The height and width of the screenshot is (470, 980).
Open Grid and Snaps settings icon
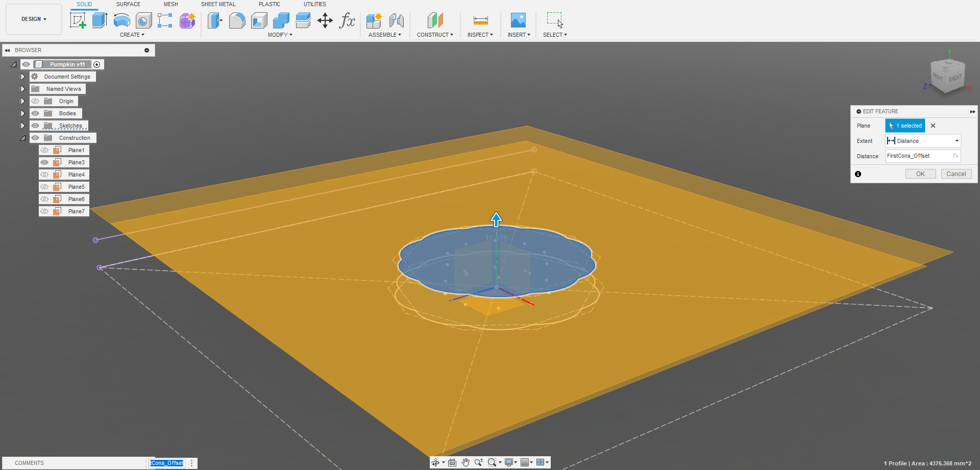[x=524, y=462]
